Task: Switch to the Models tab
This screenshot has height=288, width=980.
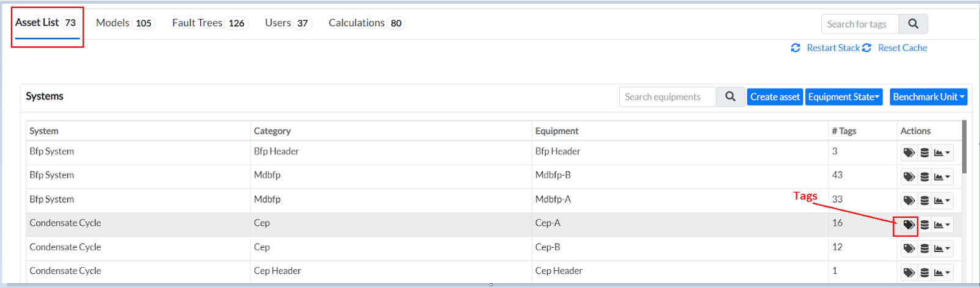Action: [x=125, y=23]
